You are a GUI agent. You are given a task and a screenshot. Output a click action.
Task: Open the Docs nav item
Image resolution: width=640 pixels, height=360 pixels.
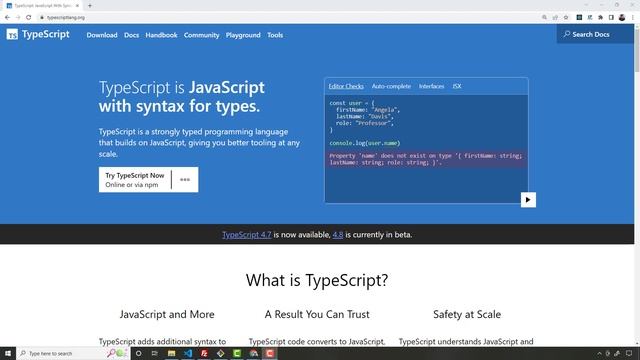131,35
